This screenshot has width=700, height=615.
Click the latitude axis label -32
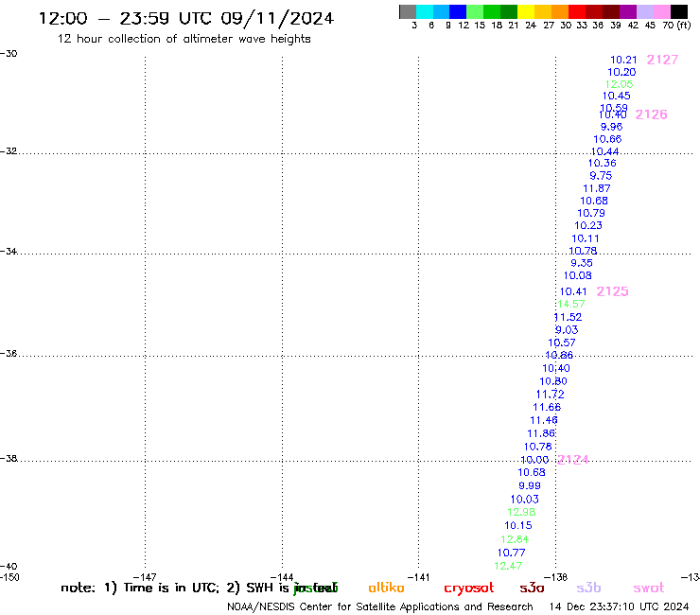pos(9,151)
